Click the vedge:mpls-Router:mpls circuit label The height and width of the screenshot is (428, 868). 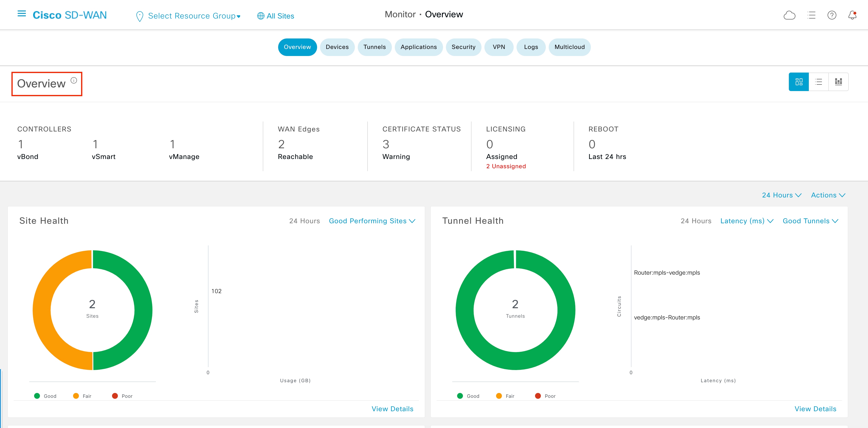(x=667, y=317)
